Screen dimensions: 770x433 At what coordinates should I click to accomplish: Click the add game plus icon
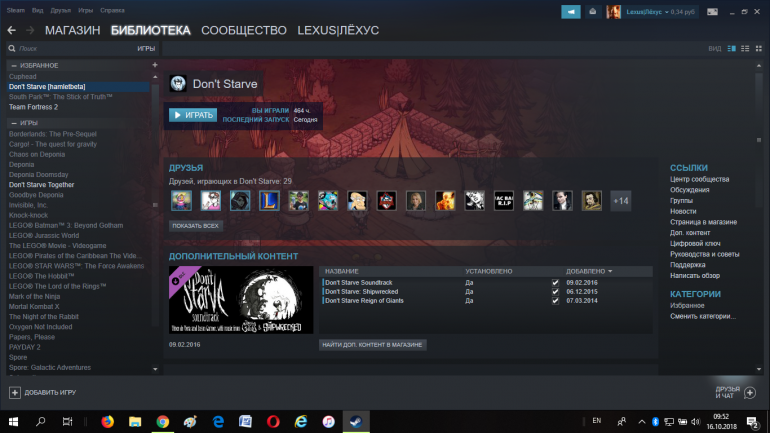(x=15, y=392)
